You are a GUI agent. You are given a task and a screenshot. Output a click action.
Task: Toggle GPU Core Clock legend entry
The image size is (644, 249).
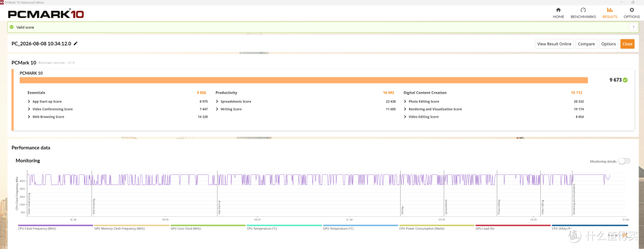point(208,227)
